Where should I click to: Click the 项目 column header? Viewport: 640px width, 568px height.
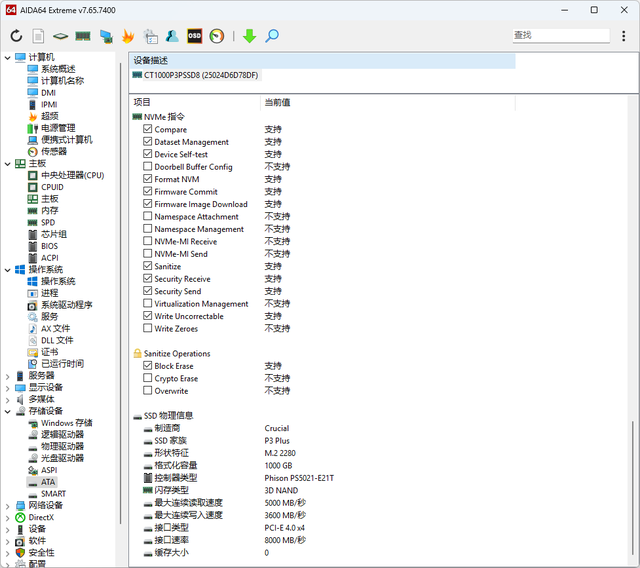(195, 102)
